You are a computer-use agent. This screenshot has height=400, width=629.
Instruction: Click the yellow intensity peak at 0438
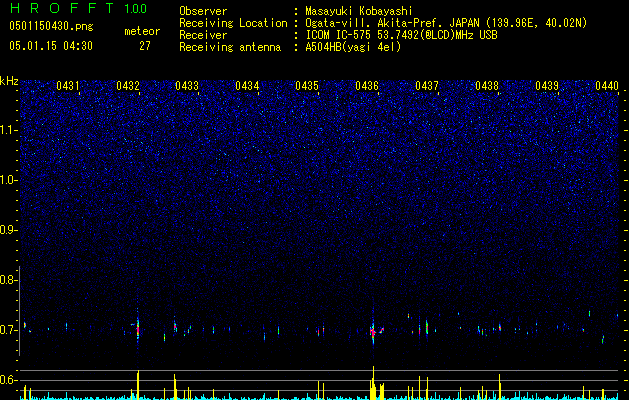499,387
